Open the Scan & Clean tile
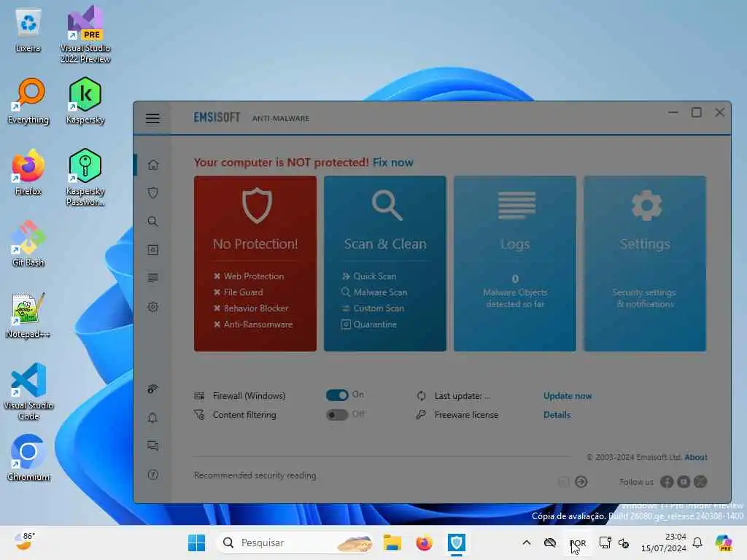 click(385, 263)
